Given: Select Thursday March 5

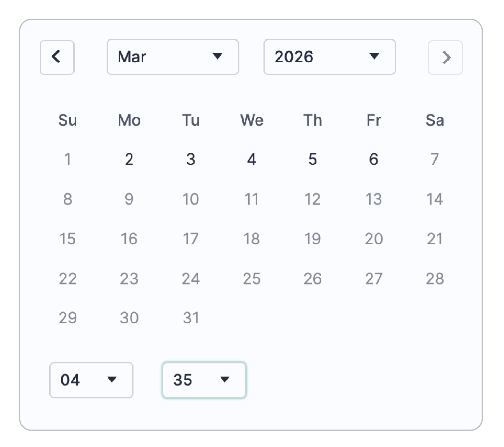Looking at the screenshot, I should point(313,160).
